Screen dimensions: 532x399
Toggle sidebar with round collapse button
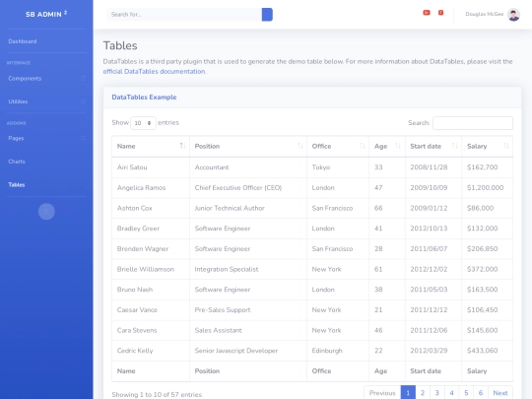pyautogui.click(x=46, y=212)
